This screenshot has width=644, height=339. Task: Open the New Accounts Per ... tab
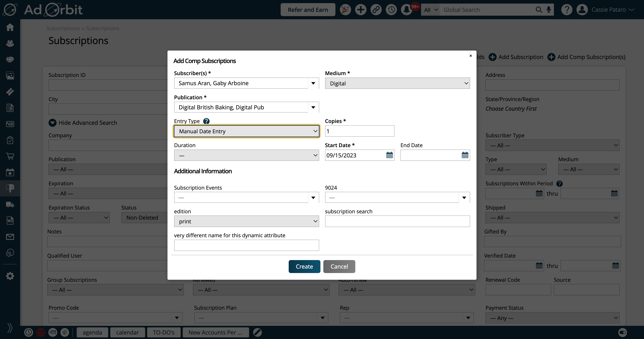coord(216,332)
